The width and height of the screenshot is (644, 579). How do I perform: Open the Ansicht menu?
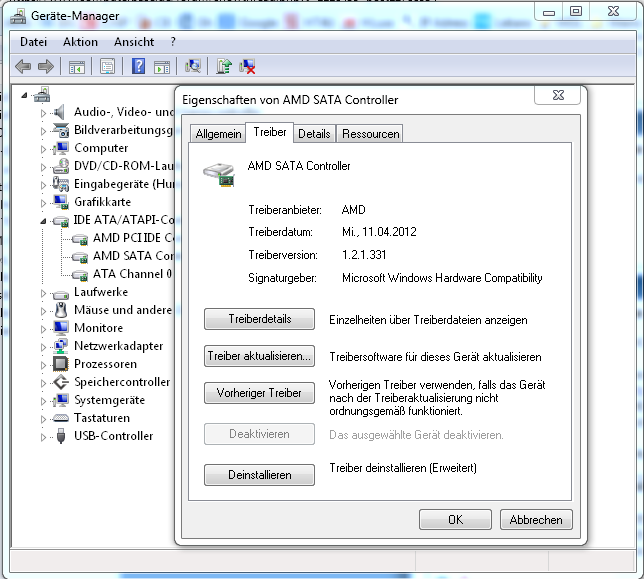[134, 42]
